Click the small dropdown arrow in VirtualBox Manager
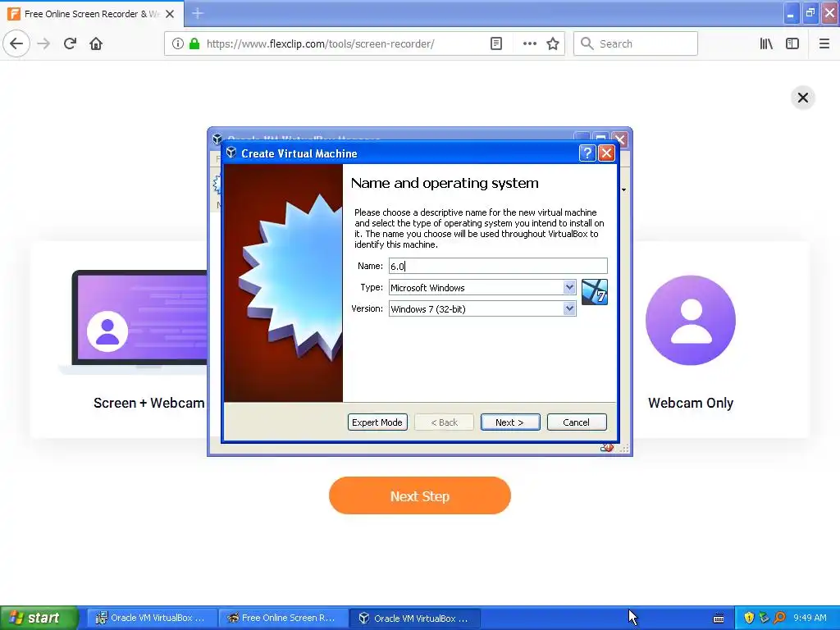Screen dimensions: 840x630 pos(623,190)
